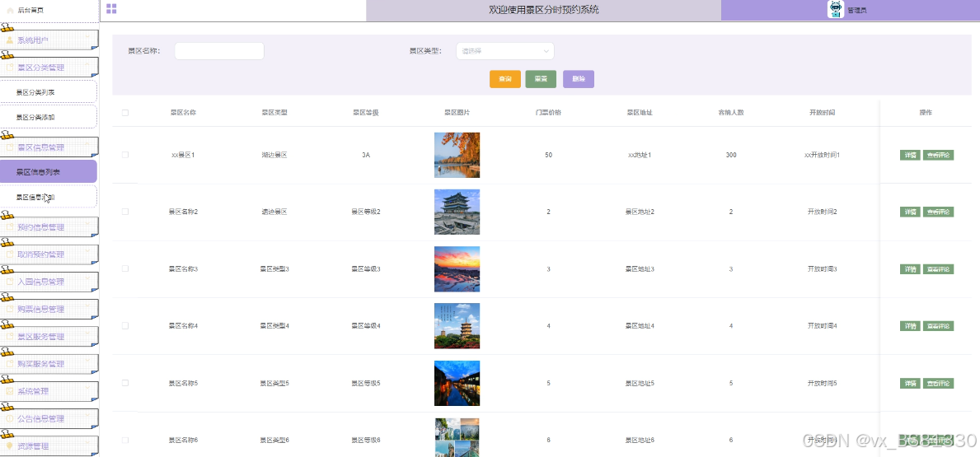This screenshot has width=980, height=457.
Task: Click the icon beside 购买服务管理
Action: click(10, 364)
